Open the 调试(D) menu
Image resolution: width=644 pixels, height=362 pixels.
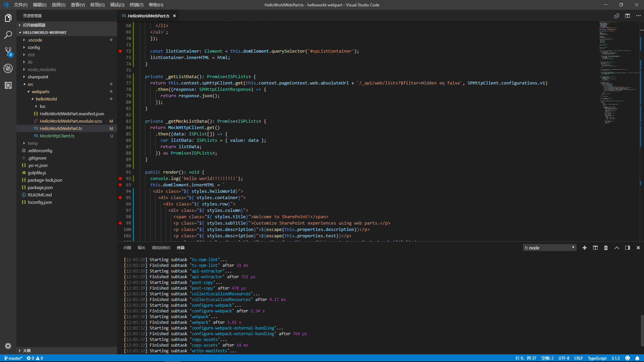click(117, 5)
